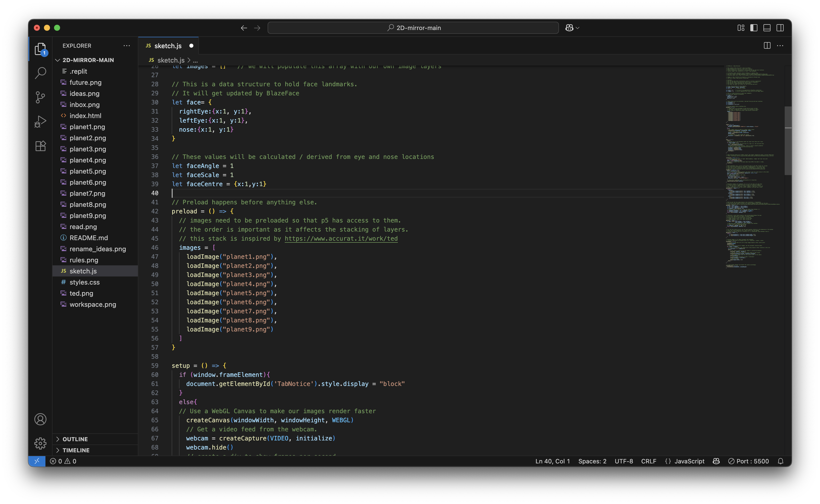
Task: Select the Source Control icon
Action: click(40, 97)
